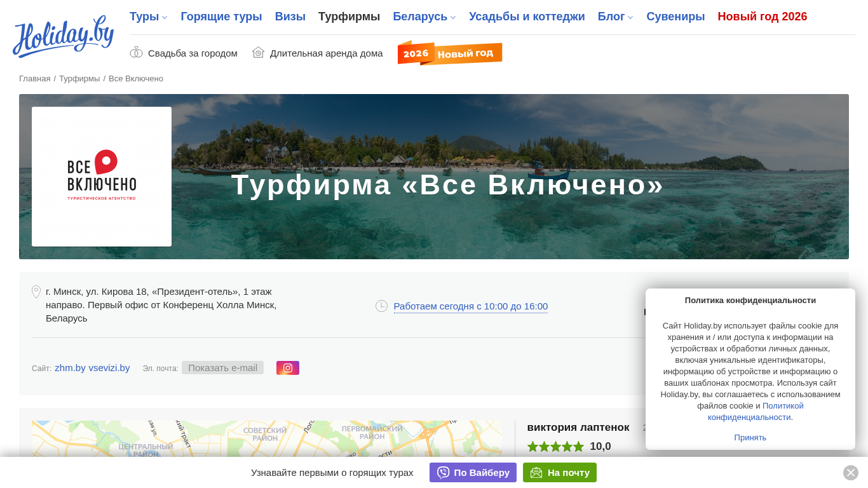Click the wedding rings icon
The width and height of the screenshot is (868, 488).
pos(136,53)
